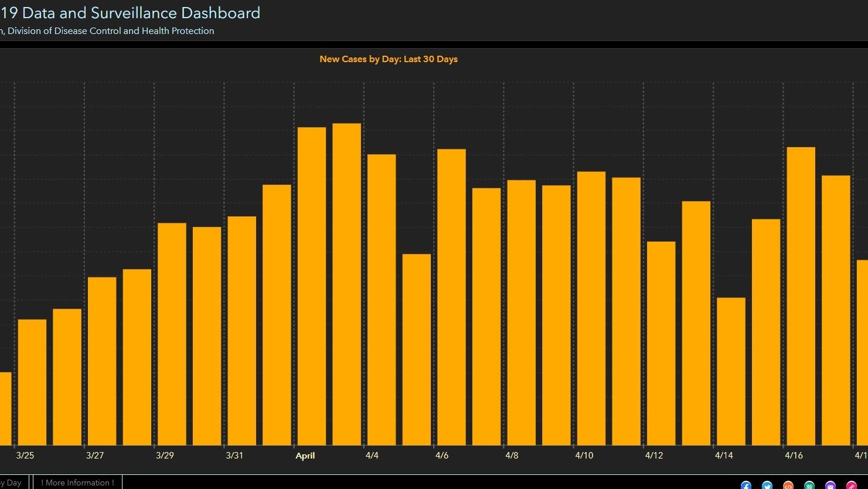Open the '! More Information !' tab
868x489 pixels.
(77, 483)
